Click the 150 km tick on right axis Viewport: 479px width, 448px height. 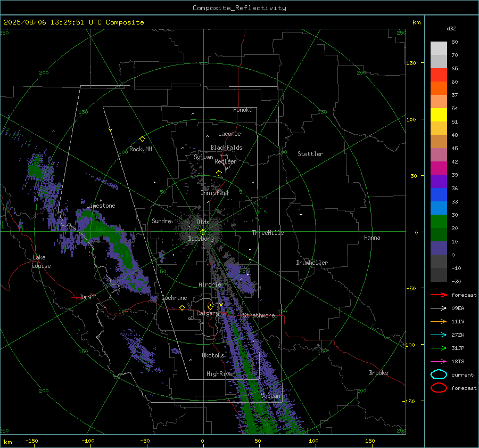click(411, 63)
